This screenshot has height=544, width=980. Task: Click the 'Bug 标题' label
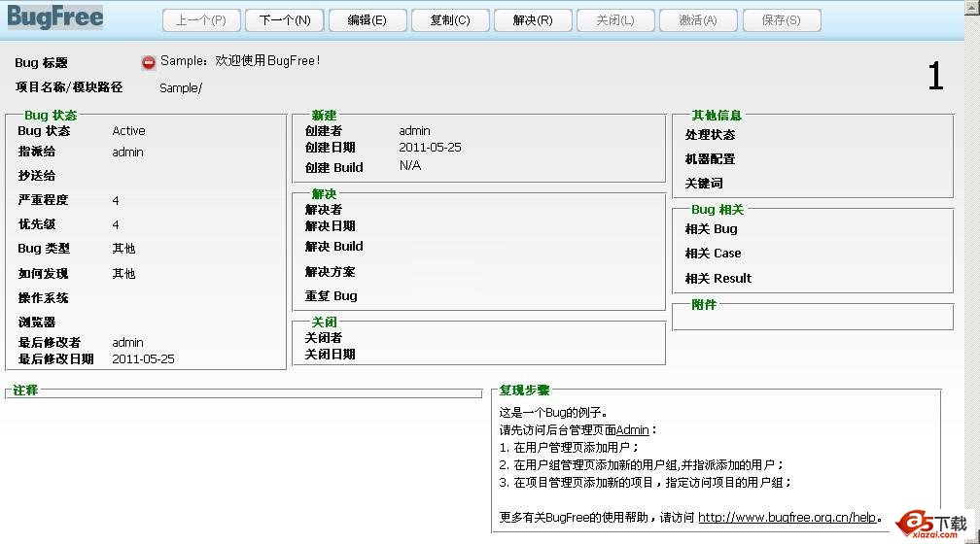pyautogui.click(x=41, y=63)
